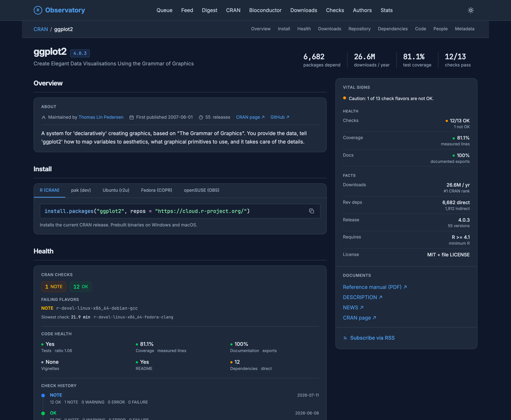
Task: Jump to the Dependencies section anchor
Action: point(393,29)
